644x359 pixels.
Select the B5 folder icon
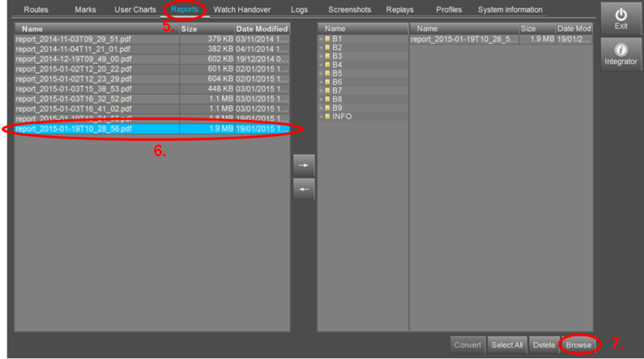pyautogui.click(x=327, y=74)
